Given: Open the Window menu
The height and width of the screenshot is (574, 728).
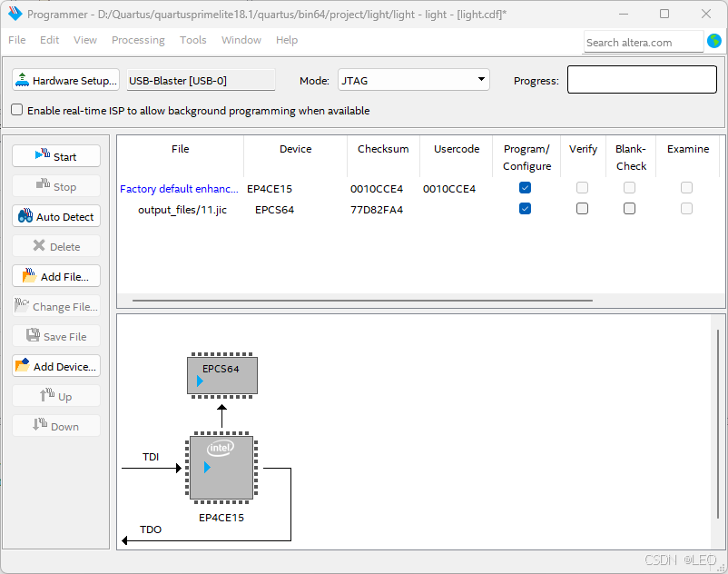Looking at the screenshot, I should (x=241, y=40).
